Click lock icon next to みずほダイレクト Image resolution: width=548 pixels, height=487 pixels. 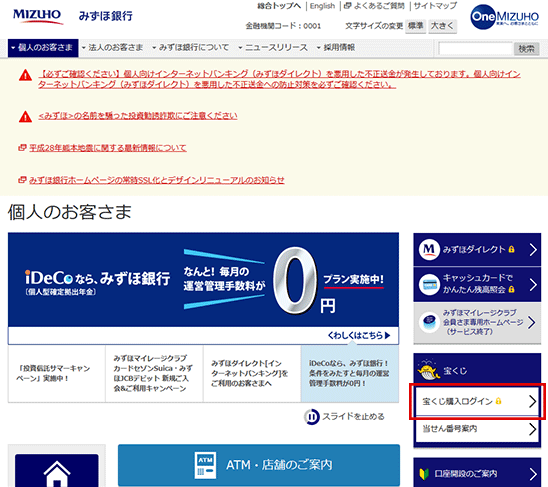coord(511,249)
